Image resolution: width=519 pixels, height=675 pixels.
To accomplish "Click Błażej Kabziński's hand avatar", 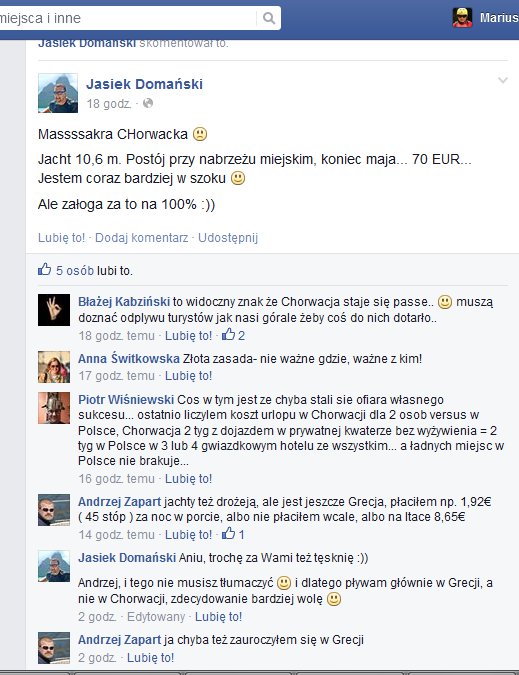I will tap(54, 310).
